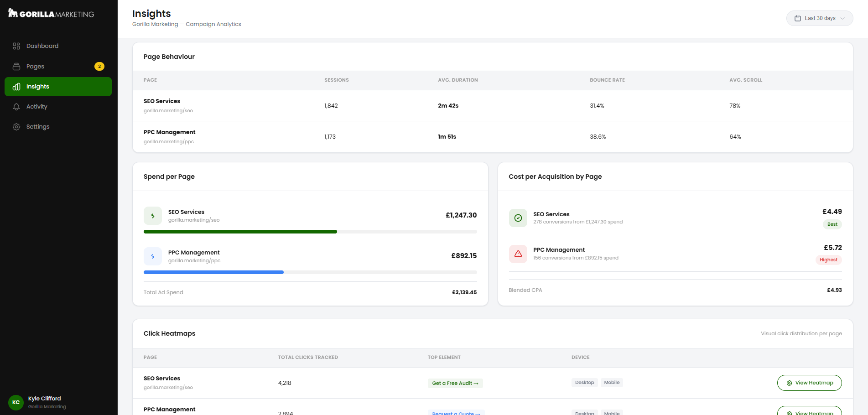Open Pages in sidebar
Screen dimensions: 868x415
(x=58, y=67)
